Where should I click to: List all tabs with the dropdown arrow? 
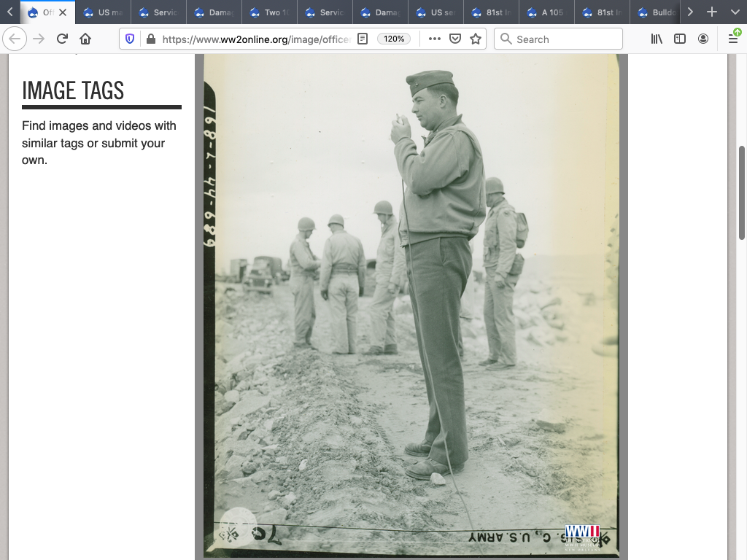coord(735,12)
